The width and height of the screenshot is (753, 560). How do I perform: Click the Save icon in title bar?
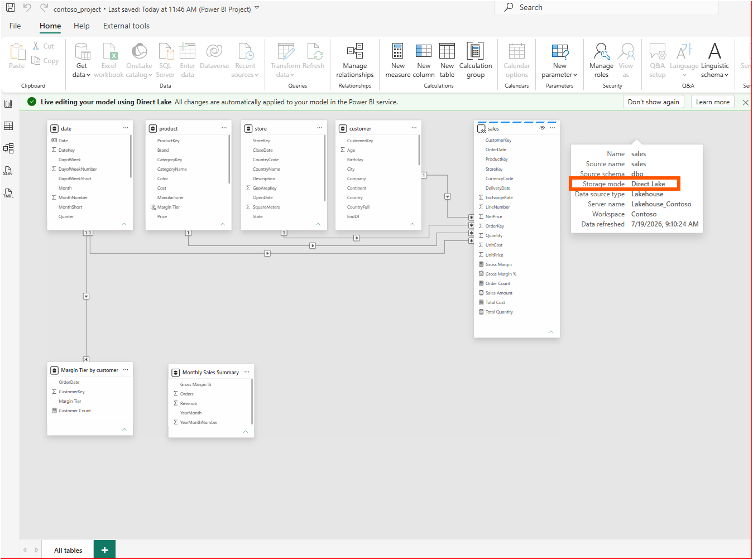click(x=10, y=8)
